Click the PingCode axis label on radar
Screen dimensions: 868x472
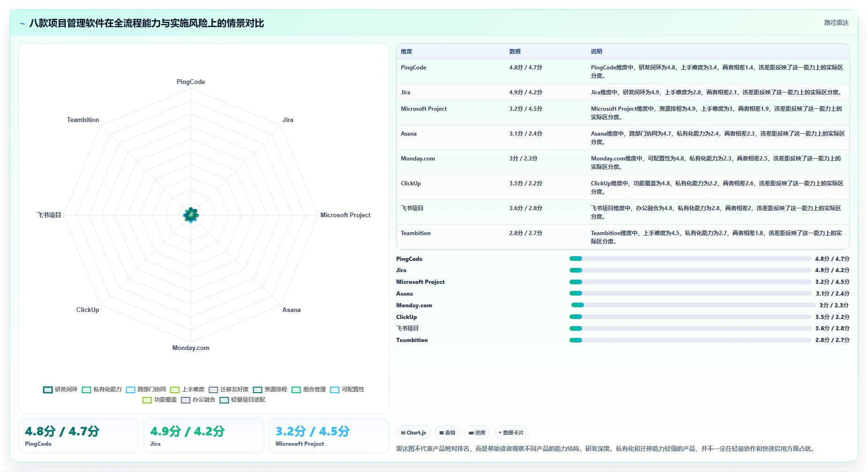pyautogui.click(x=191, y=82)
